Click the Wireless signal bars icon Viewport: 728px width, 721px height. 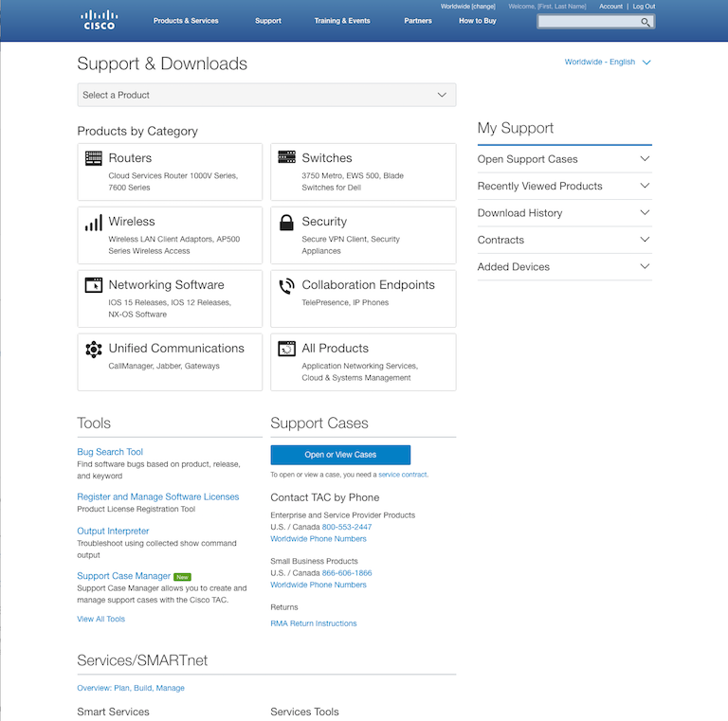point(93,223)
